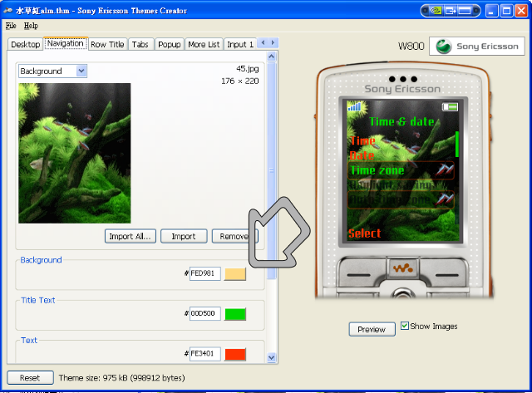The width and height of the screenshot is (532, 393).
Task: Click 'Select' softkey text on phone screen
Action: [365, 233]
